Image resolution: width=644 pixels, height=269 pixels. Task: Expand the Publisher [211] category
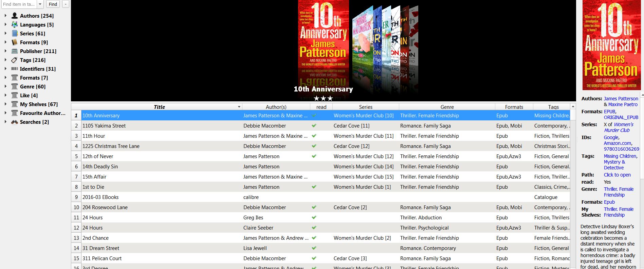pos(5,51)
